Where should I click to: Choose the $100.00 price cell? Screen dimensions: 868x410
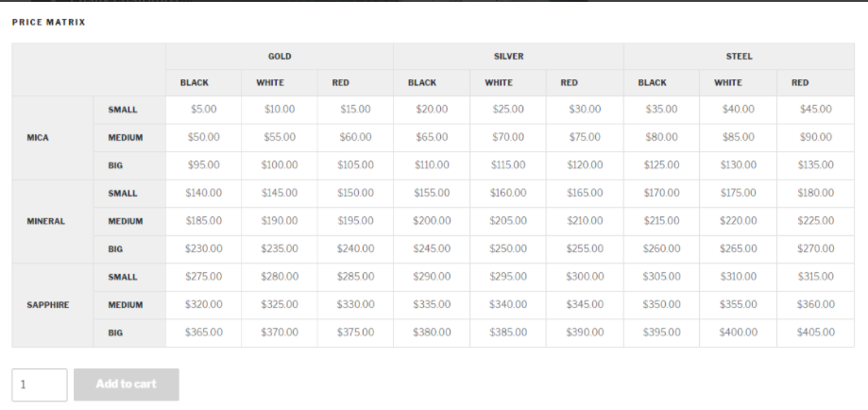[280, 165]
